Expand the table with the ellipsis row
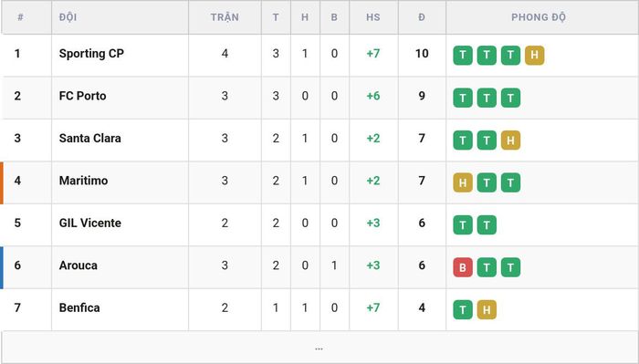 coord(319,348)
